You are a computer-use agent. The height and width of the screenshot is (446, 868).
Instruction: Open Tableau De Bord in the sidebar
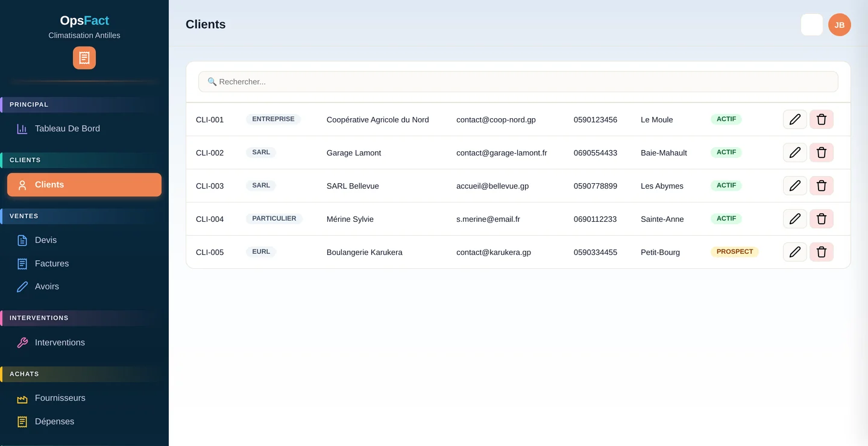click(x=84, y=128)
